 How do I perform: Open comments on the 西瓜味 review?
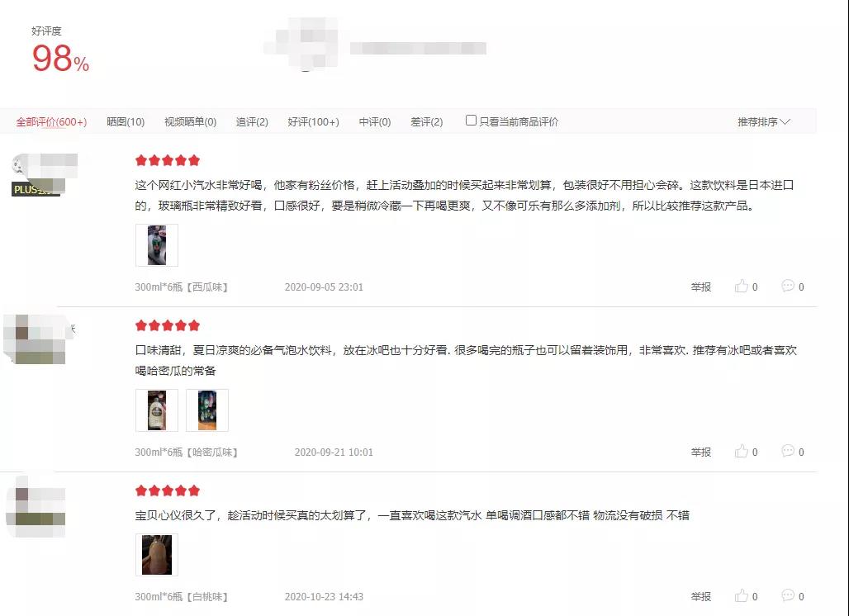coord(788,286)
